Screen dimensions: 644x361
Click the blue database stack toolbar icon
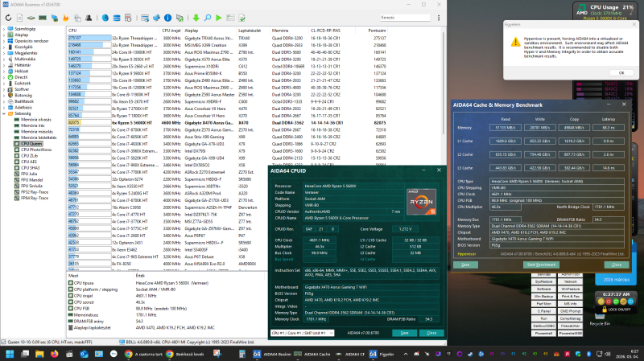(x=117, y=18)
